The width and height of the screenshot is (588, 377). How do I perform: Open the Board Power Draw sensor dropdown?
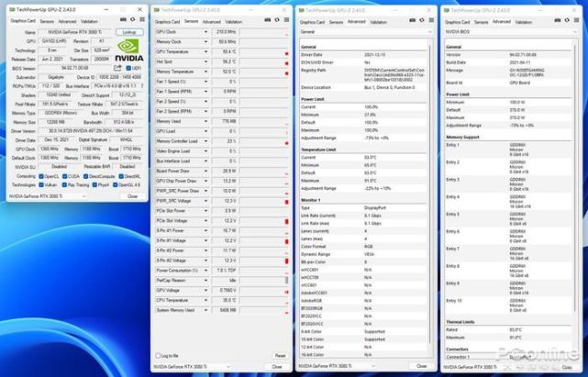(205, 171)
